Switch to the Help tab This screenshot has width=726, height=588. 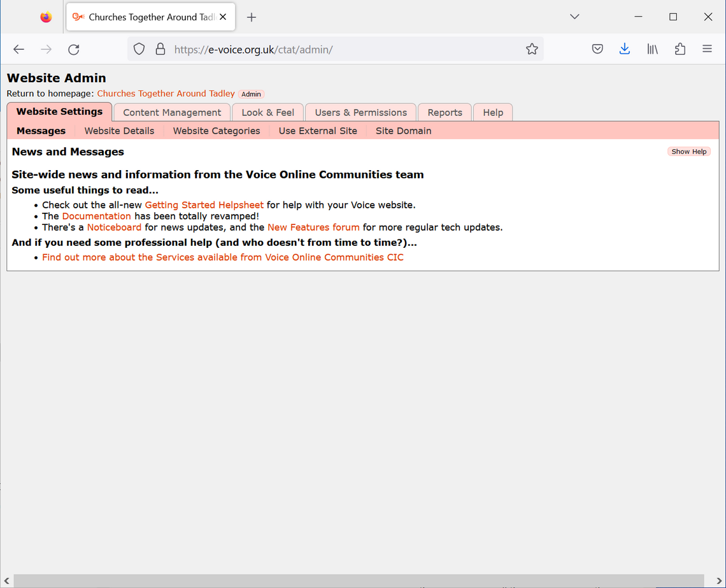coord(493,113)
